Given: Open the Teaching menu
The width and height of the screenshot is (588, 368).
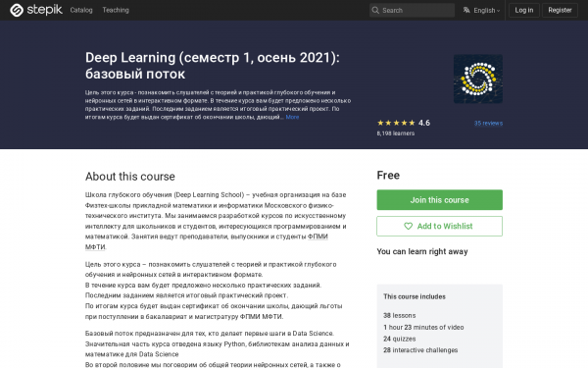Looking at the screenshot, I should tap(116, 10).
